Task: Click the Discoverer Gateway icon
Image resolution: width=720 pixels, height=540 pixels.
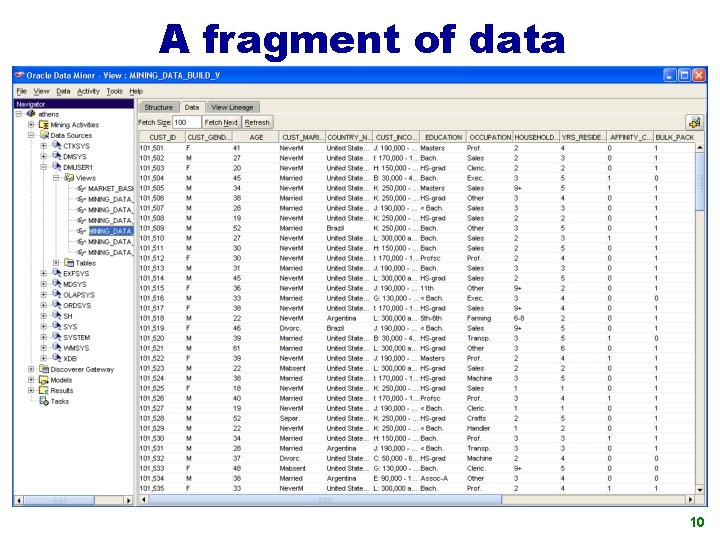Action: tap(44, 369)
